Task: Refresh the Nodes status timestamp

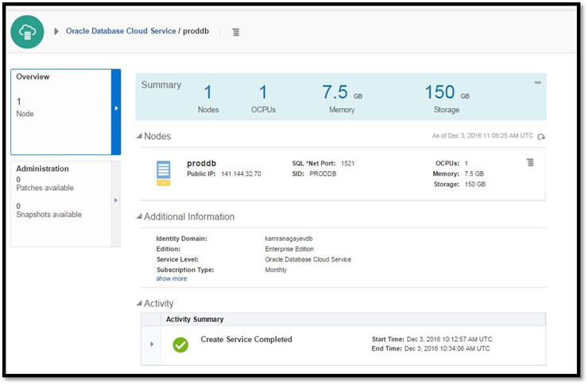Action: pos(541,137)
